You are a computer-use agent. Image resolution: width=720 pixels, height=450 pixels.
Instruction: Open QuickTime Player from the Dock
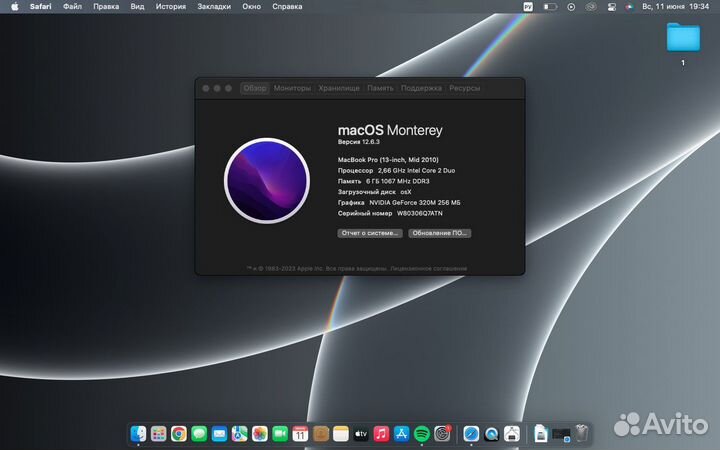click(x=491, y=433)
